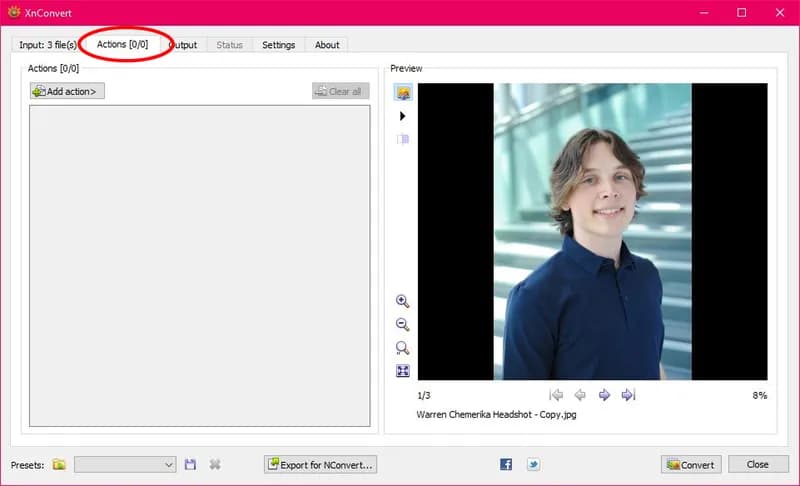Open the Twitter share icon
Screen dimensions: 800x486
pyautogui.click(x=533, y=464)
